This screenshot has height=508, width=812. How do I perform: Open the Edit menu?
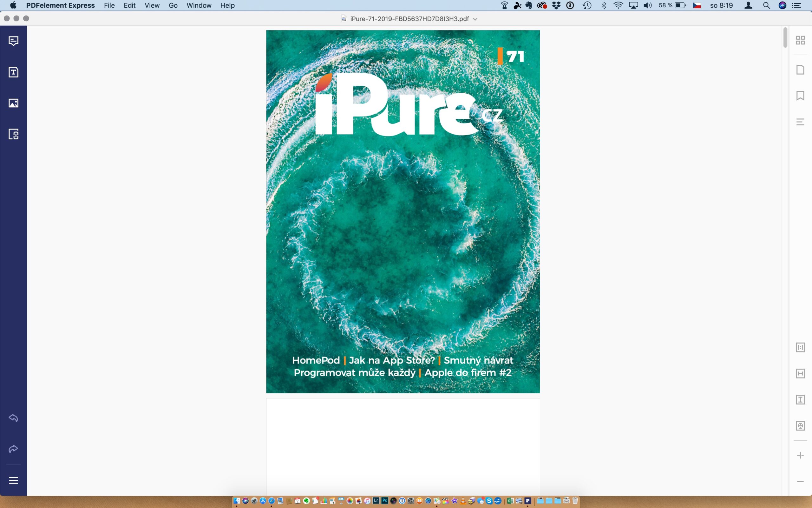129,5
